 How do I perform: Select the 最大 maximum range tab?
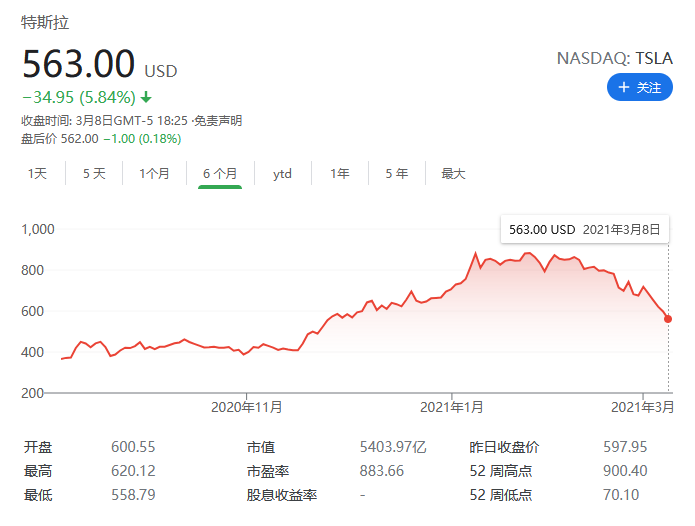click(x=453, y=173)
